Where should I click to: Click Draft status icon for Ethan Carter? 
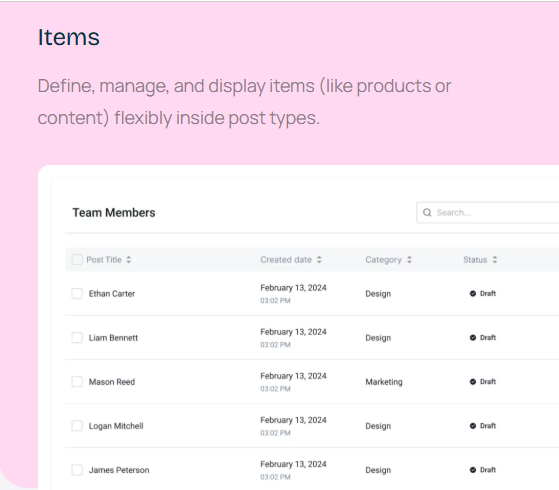473,294
